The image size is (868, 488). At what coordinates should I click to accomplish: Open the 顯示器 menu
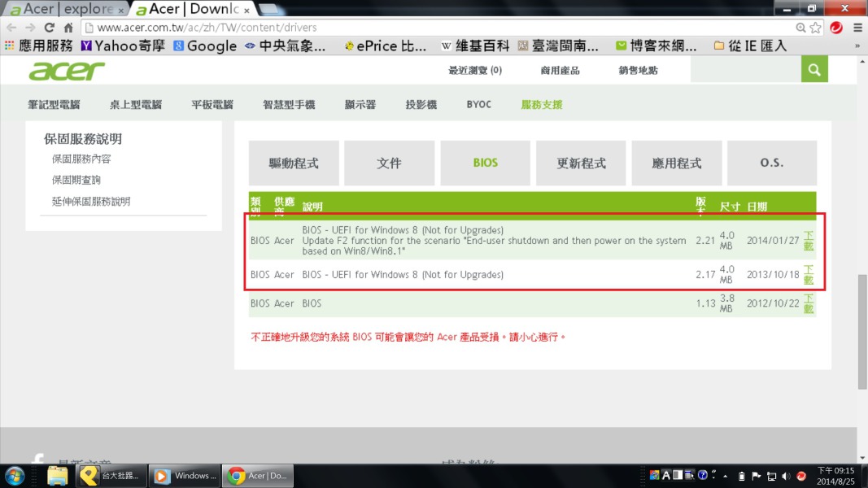pyautogui.click(x=360, y=105)
